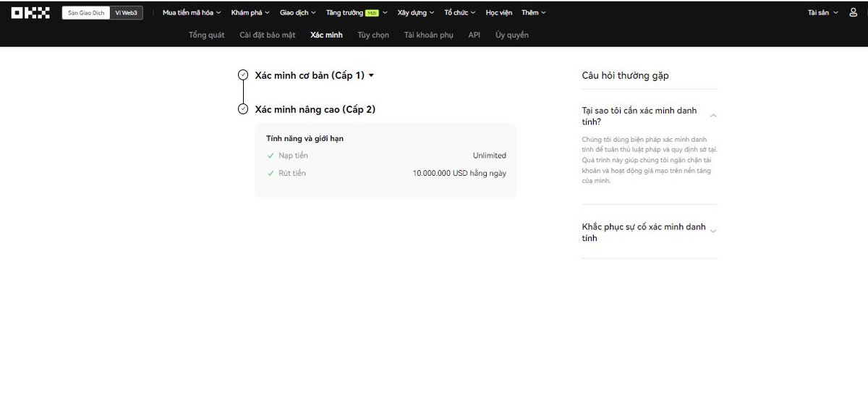Open the Tài sản dropdown

point(823,13)
